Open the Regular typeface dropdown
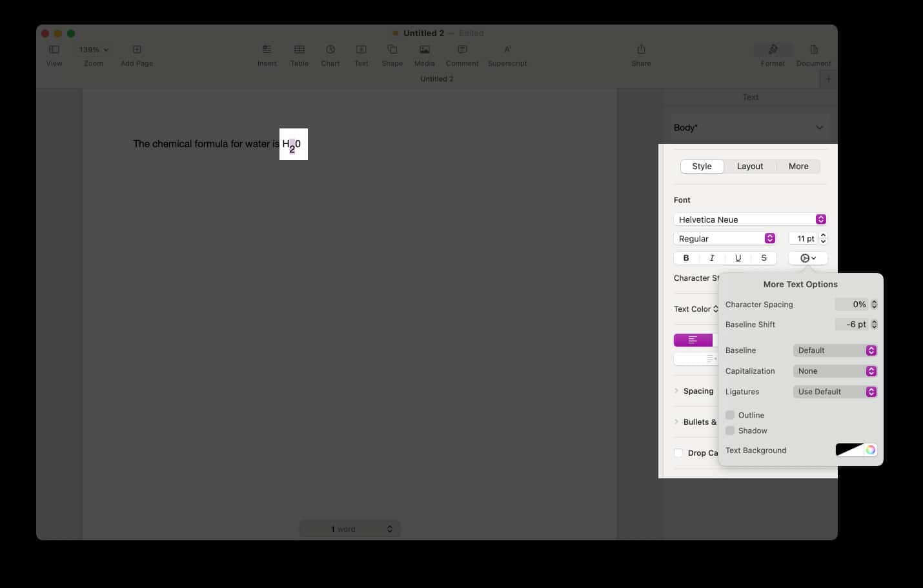The height and width of the screenshot is (588, 923). click(724, 238)
